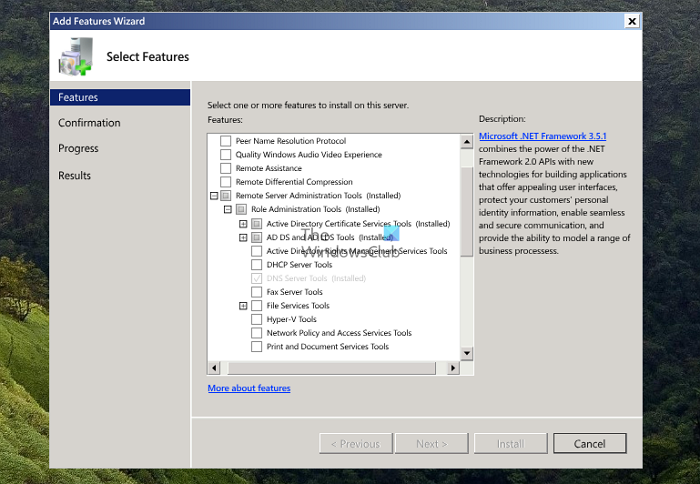Viewport: 700px width, 484px height.
Task: Select Print and Document Services Tools label
Action: click(x=328, y=346)
